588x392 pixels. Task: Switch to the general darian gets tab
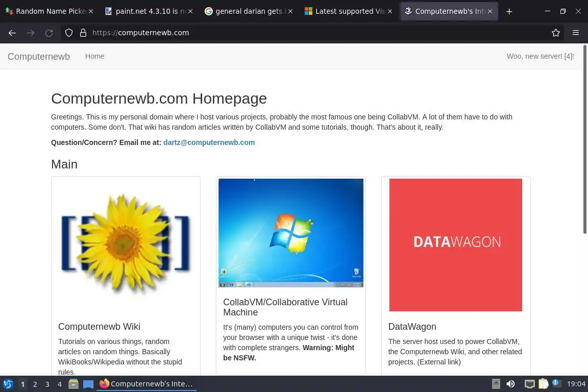tap(248, 12)
